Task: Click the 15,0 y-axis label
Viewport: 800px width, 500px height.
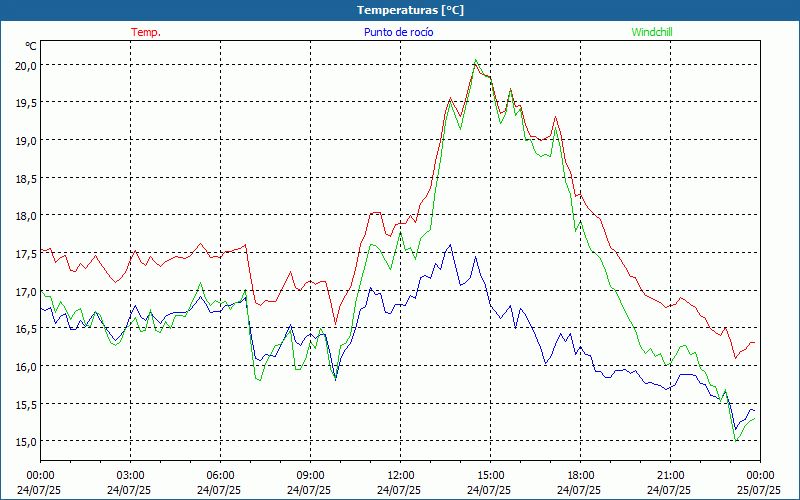Action: (x=25, y=442)
